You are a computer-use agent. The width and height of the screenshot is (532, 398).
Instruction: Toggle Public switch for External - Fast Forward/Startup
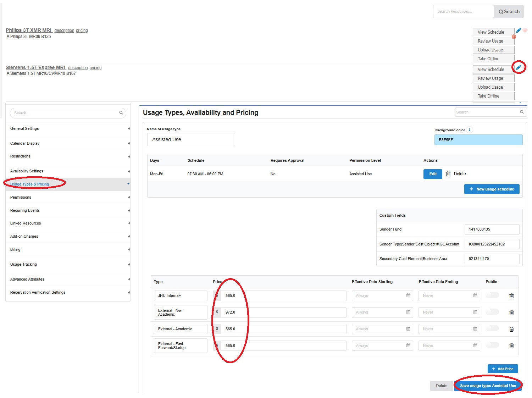tap(492, 345)
